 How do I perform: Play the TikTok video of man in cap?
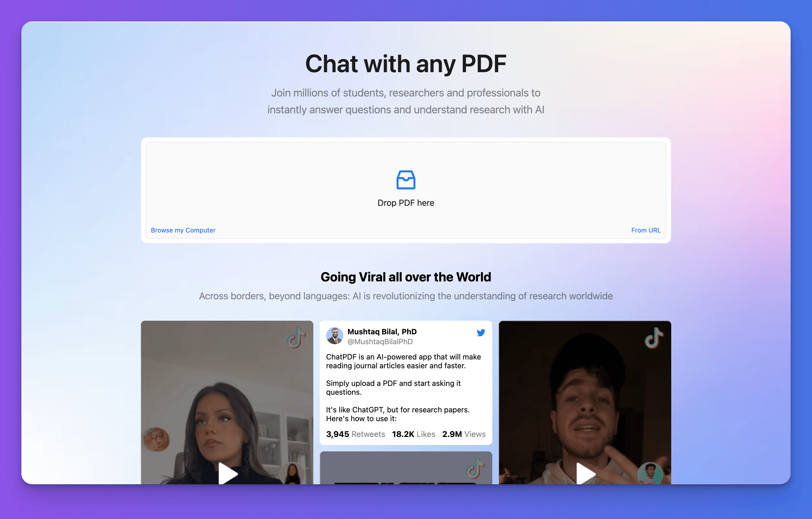tap(586, 474)
